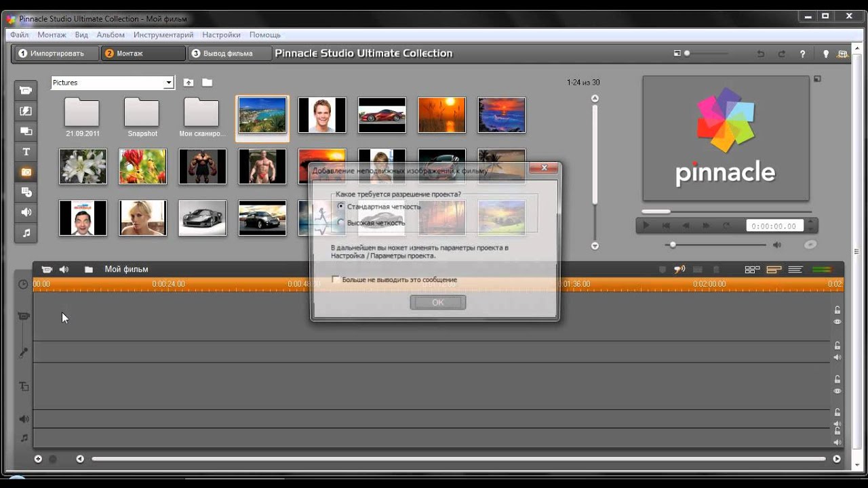Click the Redo arrow in the top bar
This screenshot has width=868, height=488.
(x=782, y=54)
